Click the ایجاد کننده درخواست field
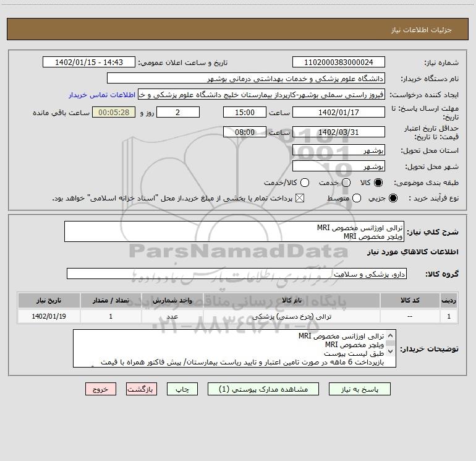Viewport: 476px width, 461px height. 261,95
